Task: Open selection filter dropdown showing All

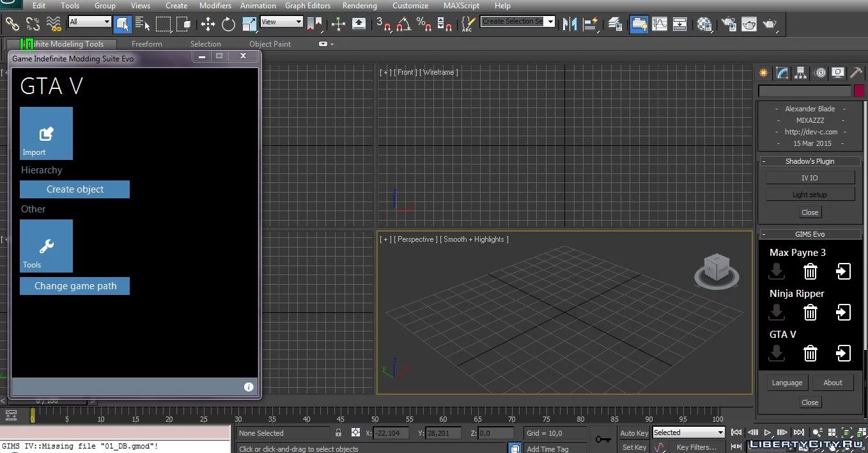Action: click(89, 22)
